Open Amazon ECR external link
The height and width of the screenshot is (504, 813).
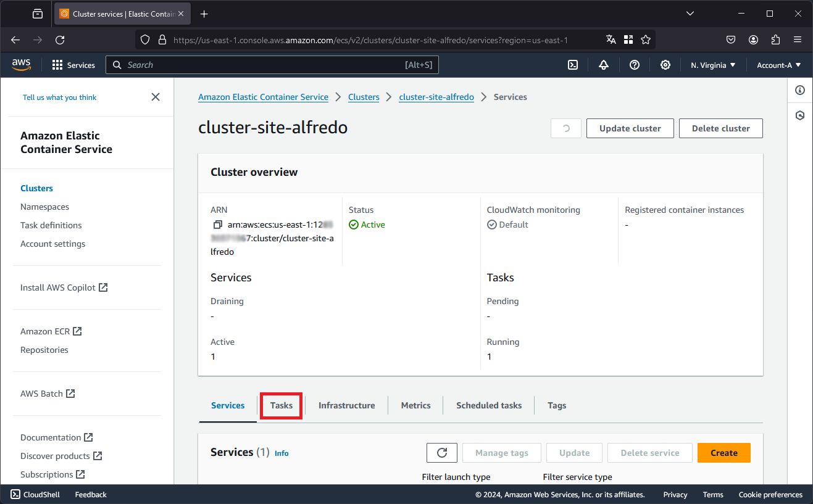51,331
